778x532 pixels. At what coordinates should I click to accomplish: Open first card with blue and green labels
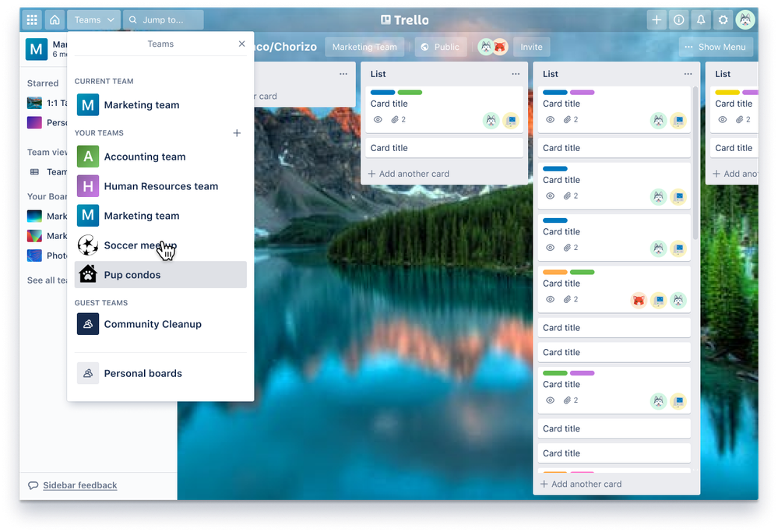(444, 109)
